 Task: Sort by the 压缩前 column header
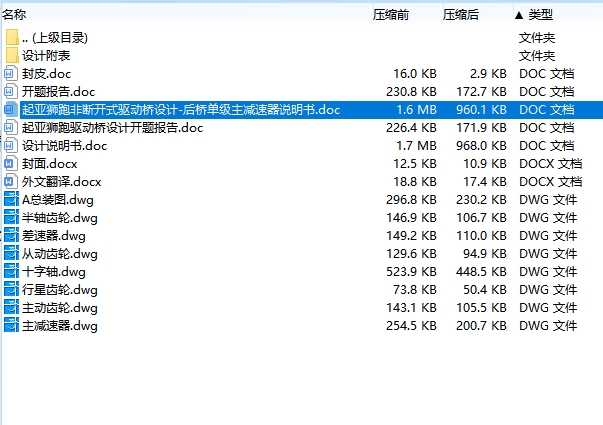tap(391, 15)
